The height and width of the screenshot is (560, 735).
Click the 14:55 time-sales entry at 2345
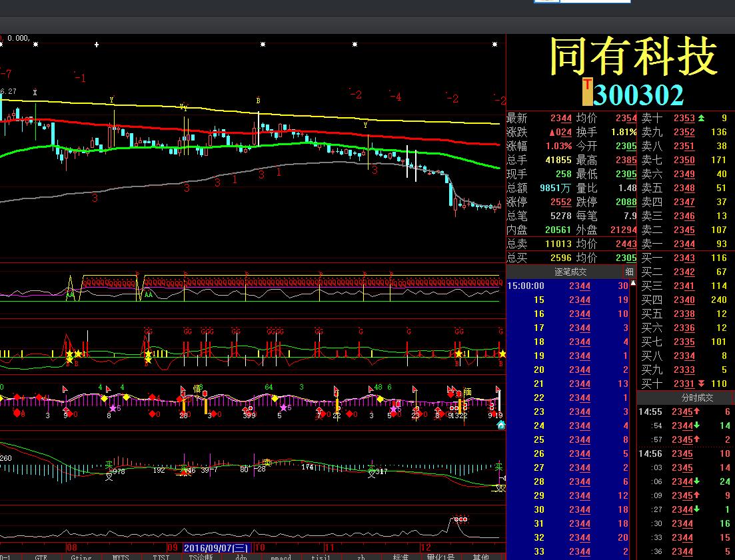[x=684, y=412]
